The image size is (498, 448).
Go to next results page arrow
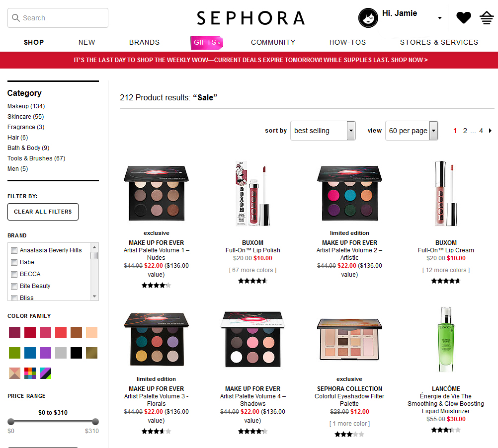pos(491,131)
